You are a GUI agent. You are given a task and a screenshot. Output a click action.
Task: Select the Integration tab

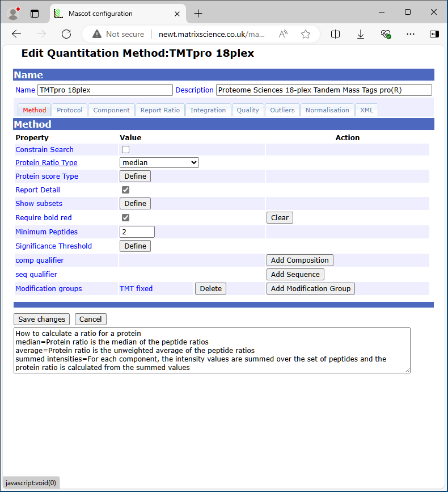208,110
